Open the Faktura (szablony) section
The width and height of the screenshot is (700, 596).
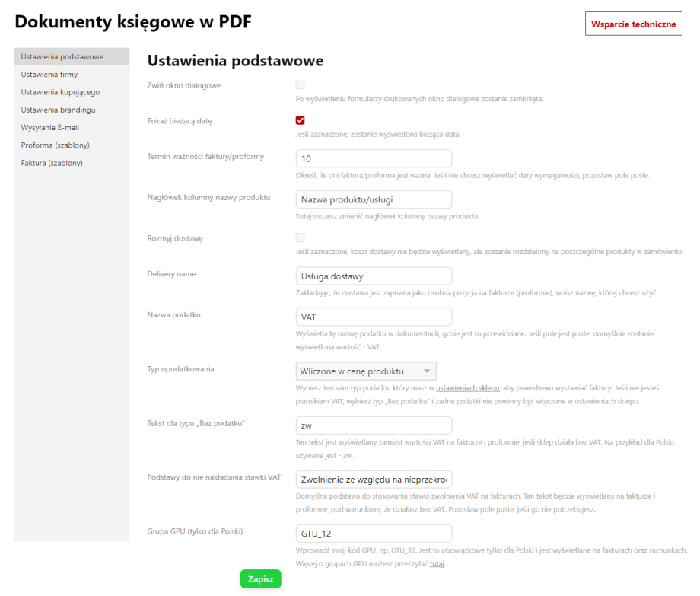click(x=49, y=162)
